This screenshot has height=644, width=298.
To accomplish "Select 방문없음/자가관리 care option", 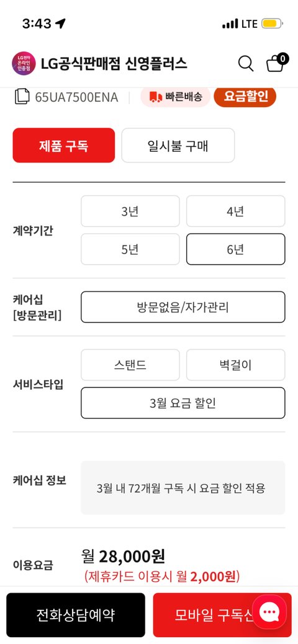I will point(183,307).
